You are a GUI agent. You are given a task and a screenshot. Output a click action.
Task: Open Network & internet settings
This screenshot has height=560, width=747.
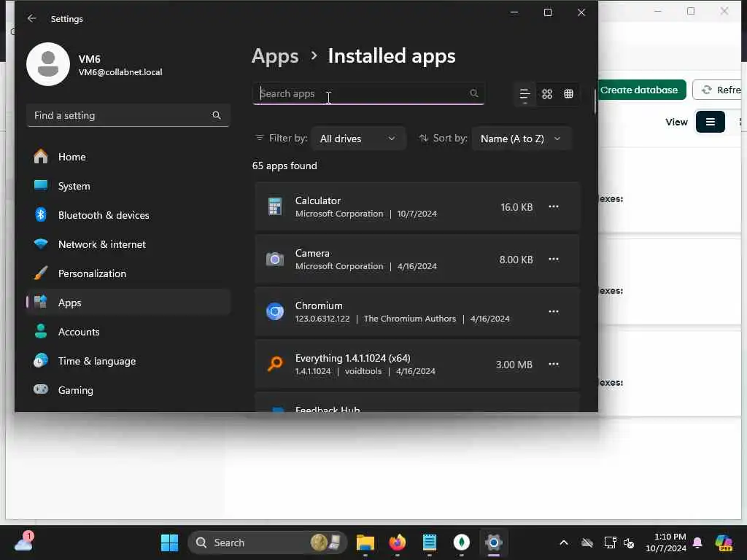click(128, 244)
